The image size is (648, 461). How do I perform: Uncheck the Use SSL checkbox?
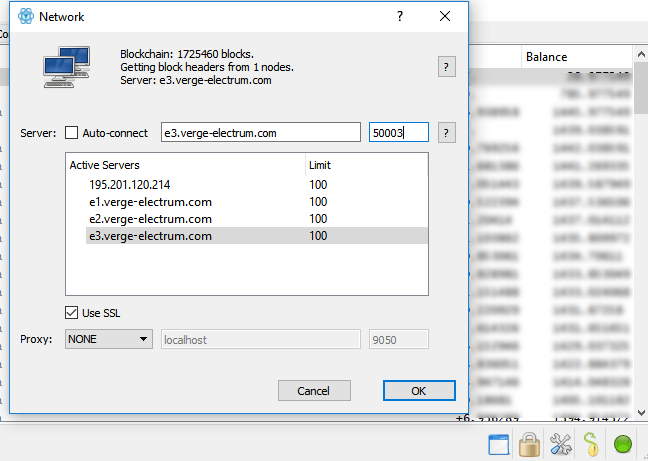[71, 313]
